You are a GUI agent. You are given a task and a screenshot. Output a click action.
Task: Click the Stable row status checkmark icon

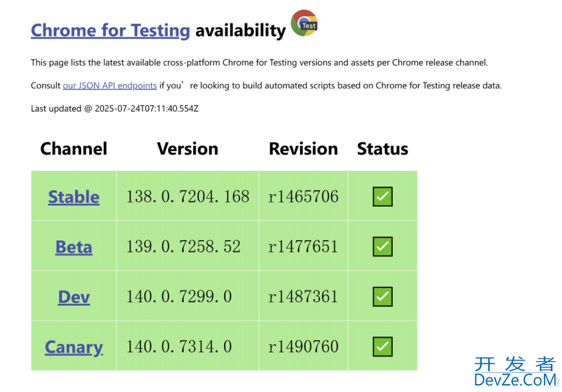[x=382, y=197]
